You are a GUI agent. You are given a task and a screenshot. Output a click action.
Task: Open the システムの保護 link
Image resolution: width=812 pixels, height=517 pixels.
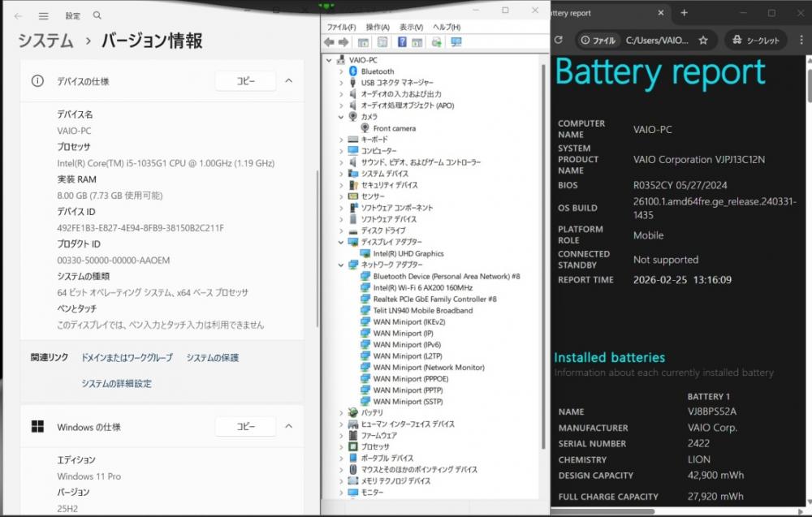coord(212,357)
